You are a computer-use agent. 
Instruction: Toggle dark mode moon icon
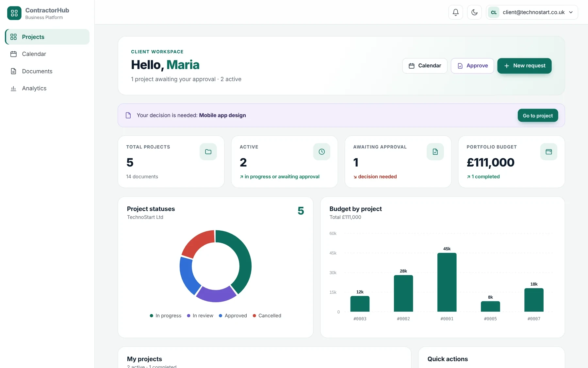click(475, 12)
